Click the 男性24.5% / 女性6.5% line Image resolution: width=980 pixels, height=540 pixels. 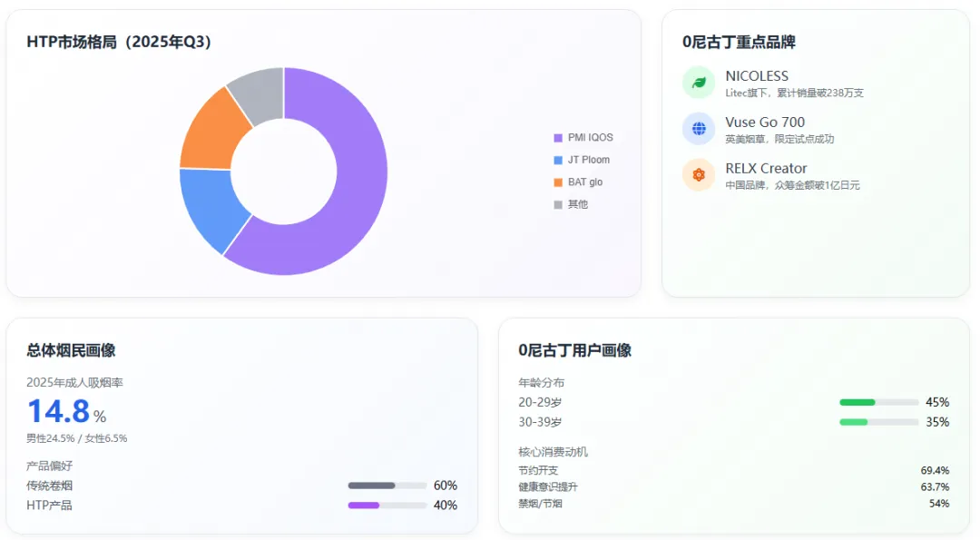pos(77,438)
